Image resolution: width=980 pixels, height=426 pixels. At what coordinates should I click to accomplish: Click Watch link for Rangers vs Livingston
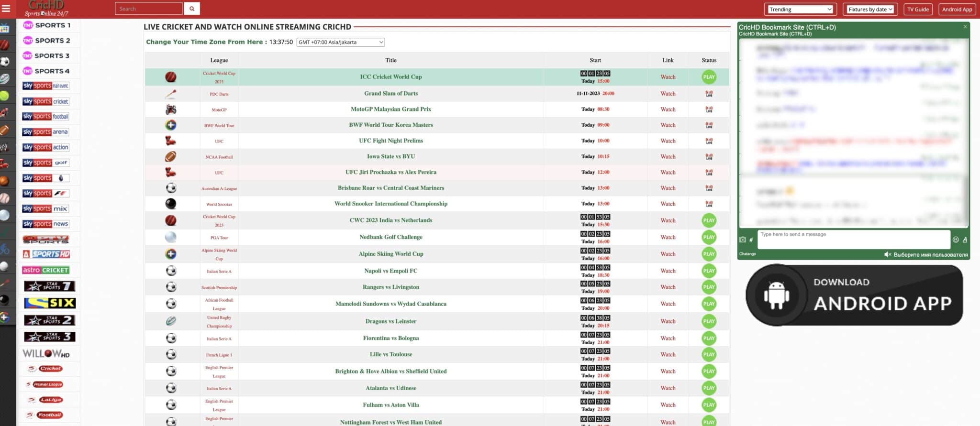668,287
